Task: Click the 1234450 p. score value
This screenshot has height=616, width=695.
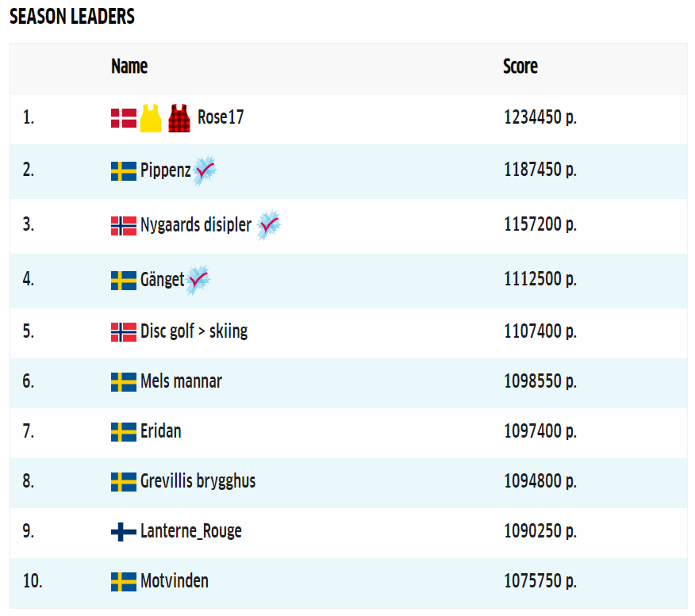Action: (539, 117)
